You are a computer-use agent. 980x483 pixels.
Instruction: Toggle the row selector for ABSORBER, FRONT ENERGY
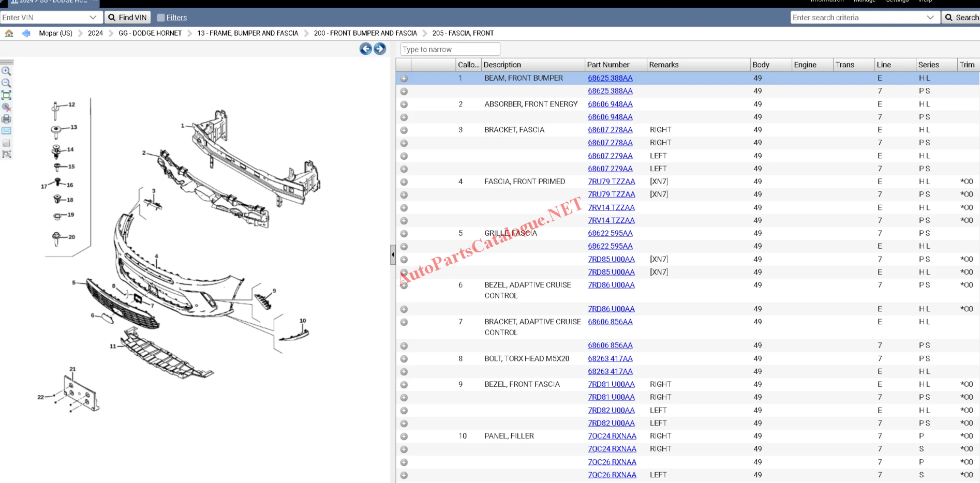point(404,104)
